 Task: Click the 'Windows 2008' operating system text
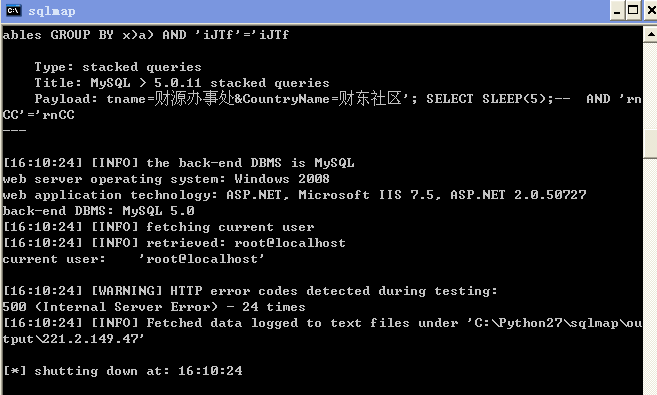(x=282, y=179)
